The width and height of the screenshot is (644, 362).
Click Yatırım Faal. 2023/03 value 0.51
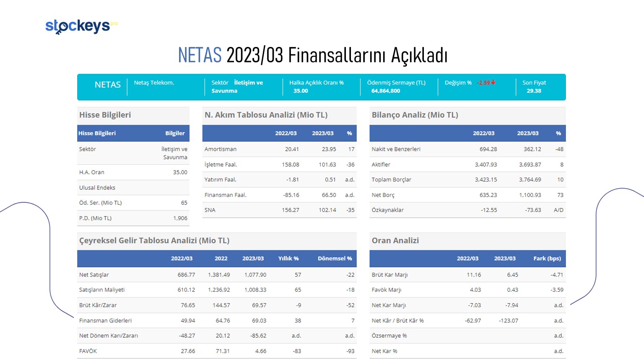coord(330,179)
